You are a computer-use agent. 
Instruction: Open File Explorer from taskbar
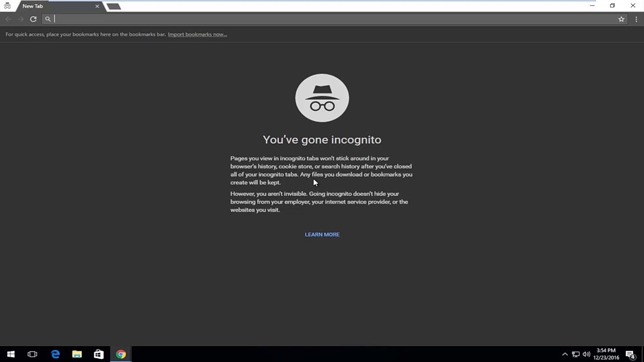point(77,354)
